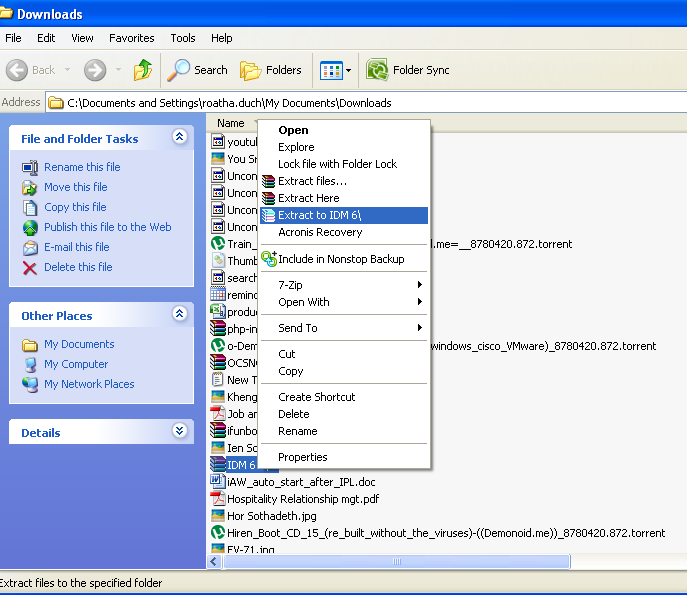Go to My Documents

[x=79, y=344]
